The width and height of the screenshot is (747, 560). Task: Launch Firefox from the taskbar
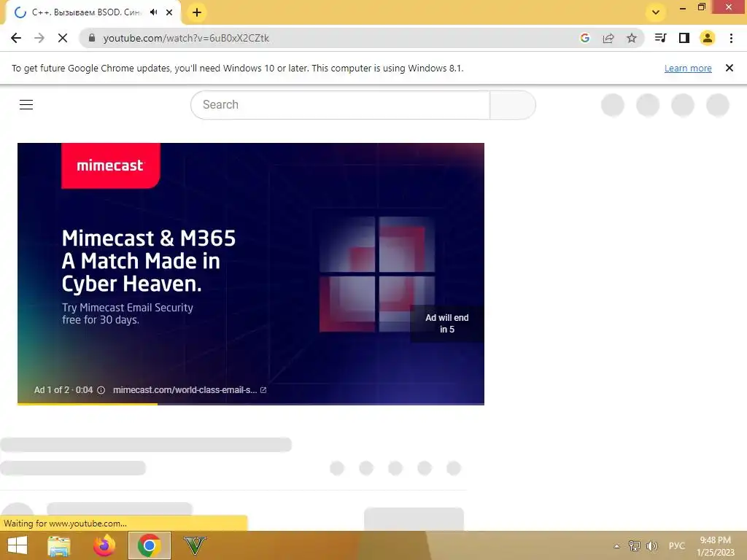pyautogui.click(x=104, y=545)
